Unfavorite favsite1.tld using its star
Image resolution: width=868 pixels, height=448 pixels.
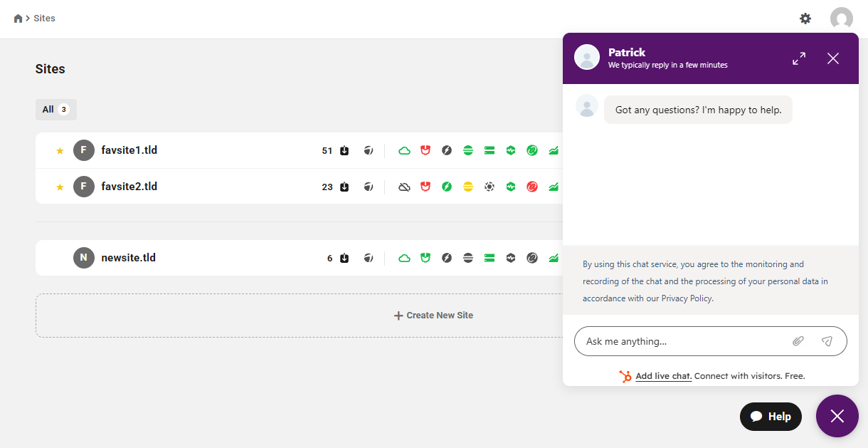pos(60,150)
